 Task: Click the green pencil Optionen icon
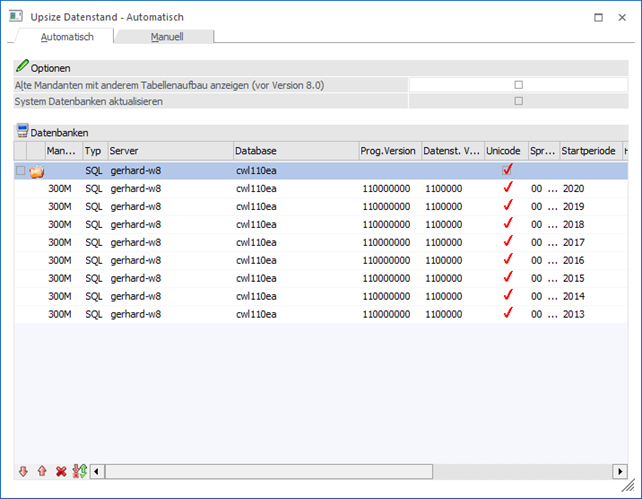coord(23,67)
